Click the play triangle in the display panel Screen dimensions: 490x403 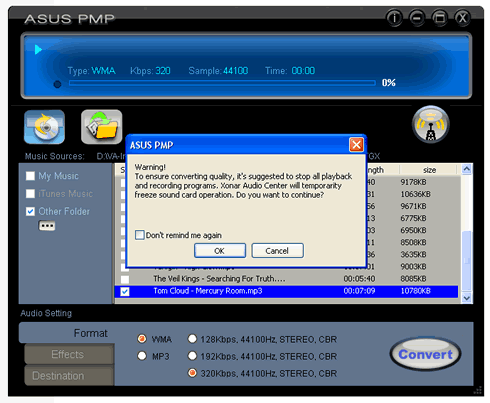pos(38,50)
